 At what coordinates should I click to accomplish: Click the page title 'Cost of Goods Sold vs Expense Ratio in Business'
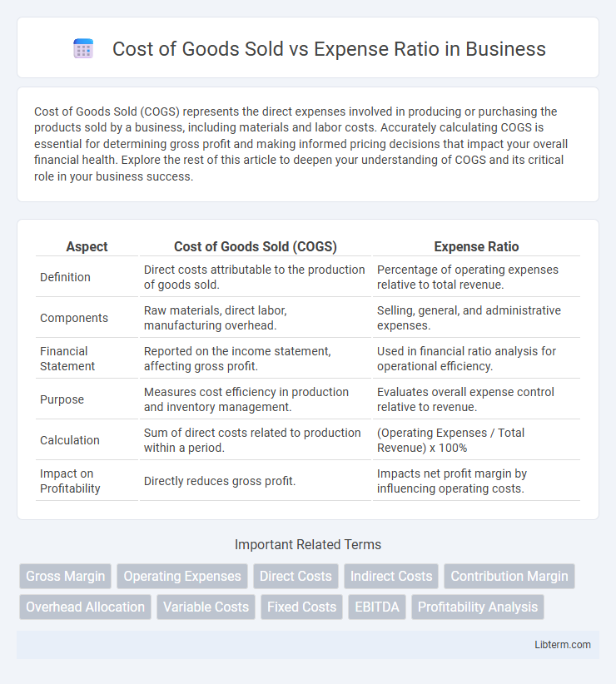[329, 49]
